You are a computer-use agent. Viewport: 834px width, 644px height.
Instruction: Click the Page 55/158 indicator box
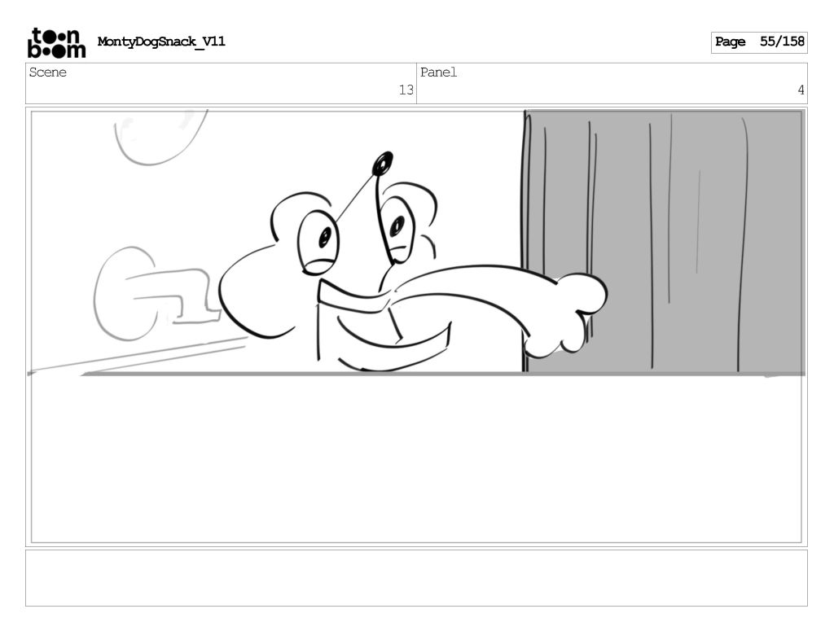[758, 42]
